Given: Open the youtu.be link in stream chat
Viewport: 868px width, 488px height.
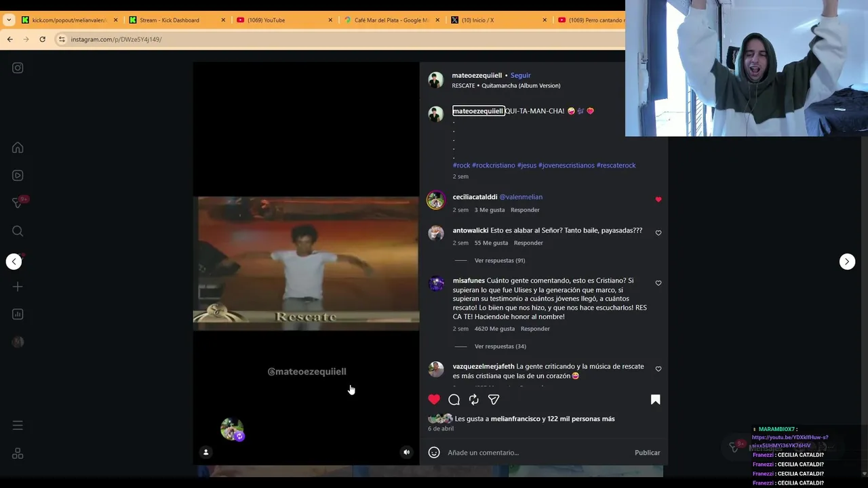Looking at the screenshot, I should click(790, 442).
